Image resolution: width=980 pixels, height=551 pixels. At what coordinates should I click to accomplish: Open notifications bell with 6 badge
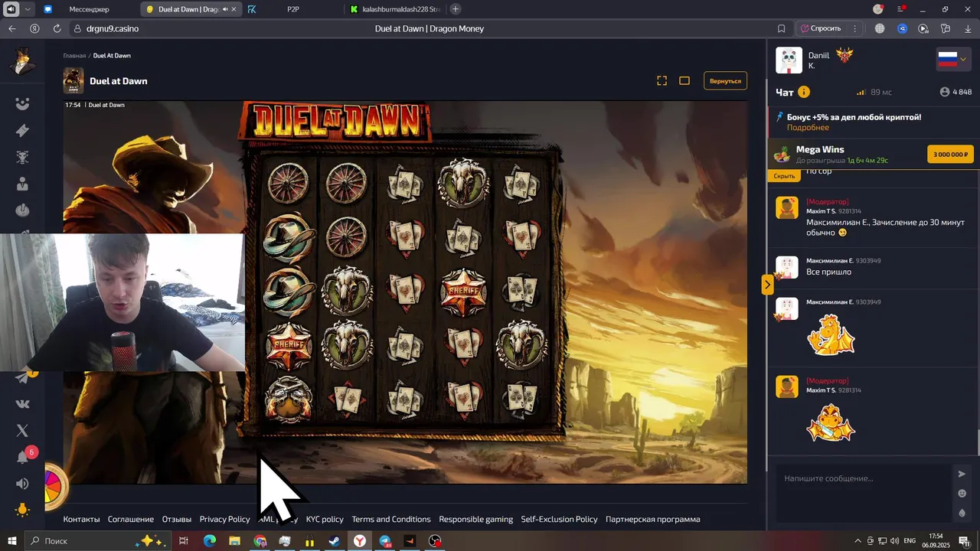pos(24,457)
